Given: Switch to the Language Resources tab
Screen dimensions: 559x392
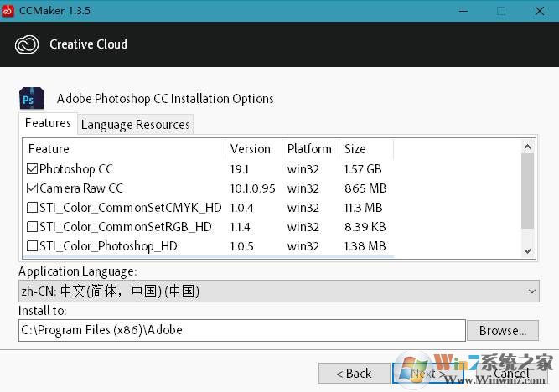Looking at the screenshot, I should pos(135,125).
